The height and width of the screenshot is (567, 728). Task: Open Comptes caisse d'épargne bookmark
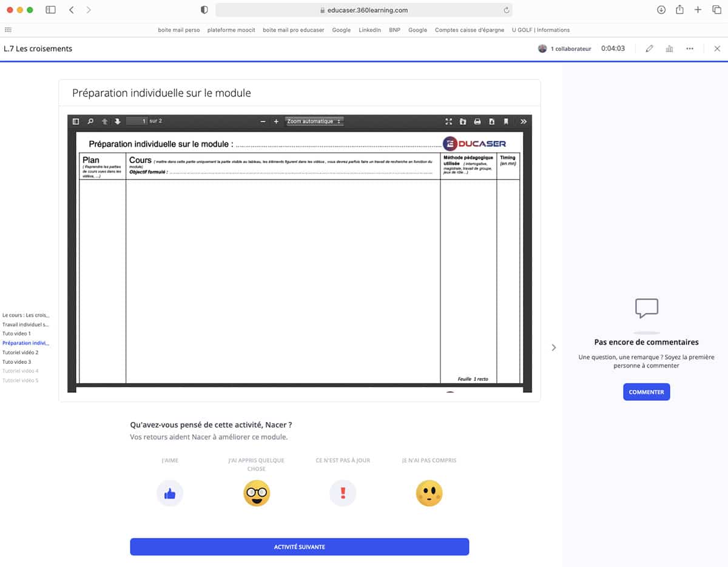coord(470,30)
